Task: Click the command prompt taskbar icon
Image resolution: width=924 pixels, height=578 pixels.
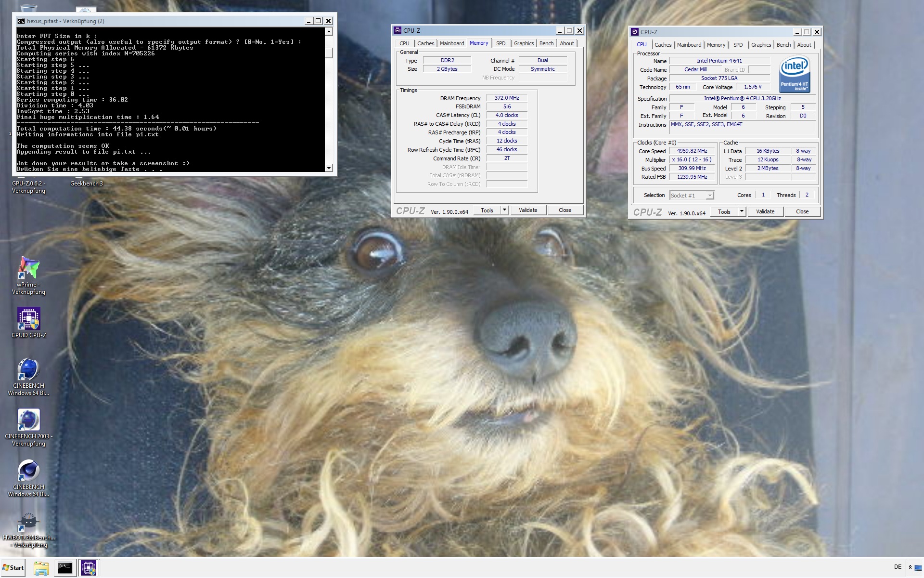Action: click(64, 568)
